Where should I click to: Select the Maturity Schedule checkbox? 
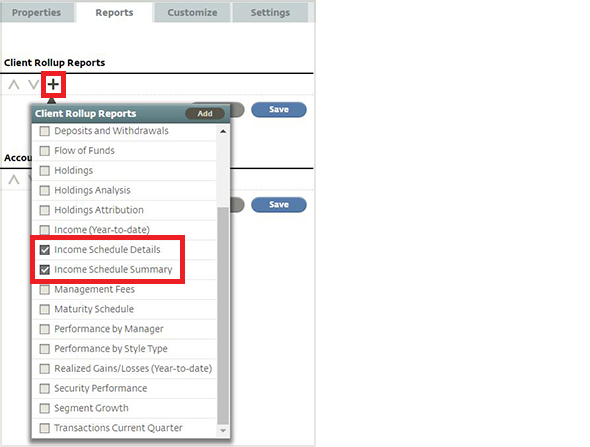[45, 309]
